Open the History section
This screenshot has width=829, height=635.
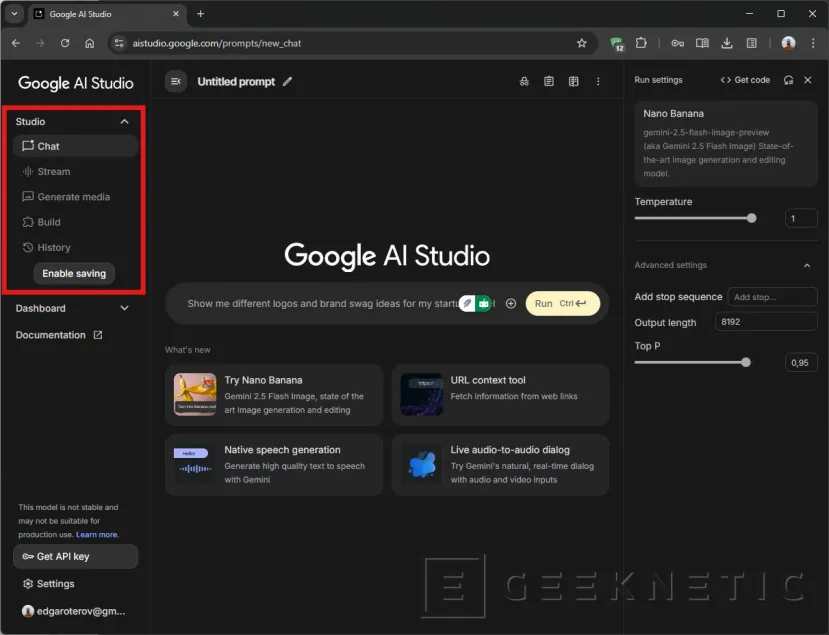(76, 247)
